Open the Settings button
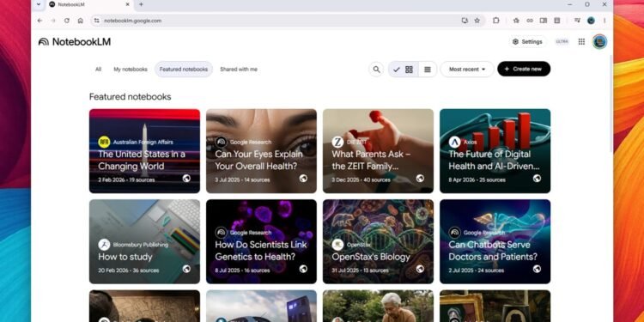644x322 pixels. point(528,42)
